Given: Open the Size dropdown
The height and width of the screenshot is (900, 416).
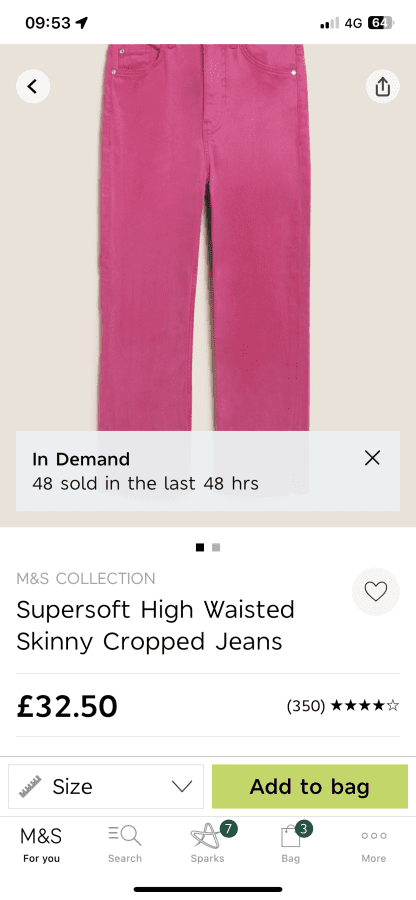Looking at the screenshot, I should tap(106, 786).
